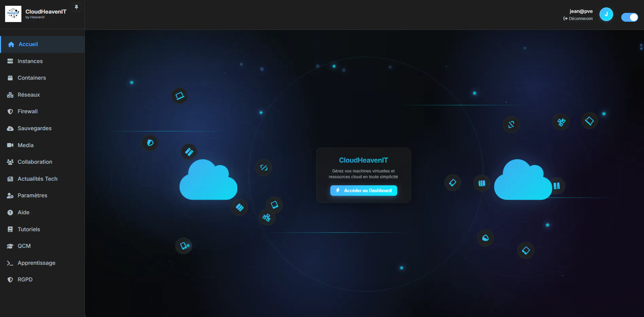Screen dimensions: 644x317
Task: Open the Collaboration page
Action: click(42, 162)
